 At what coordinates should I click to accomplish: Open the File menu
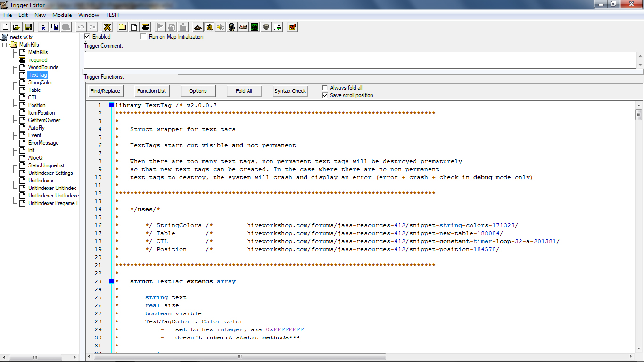coord(8,15)
